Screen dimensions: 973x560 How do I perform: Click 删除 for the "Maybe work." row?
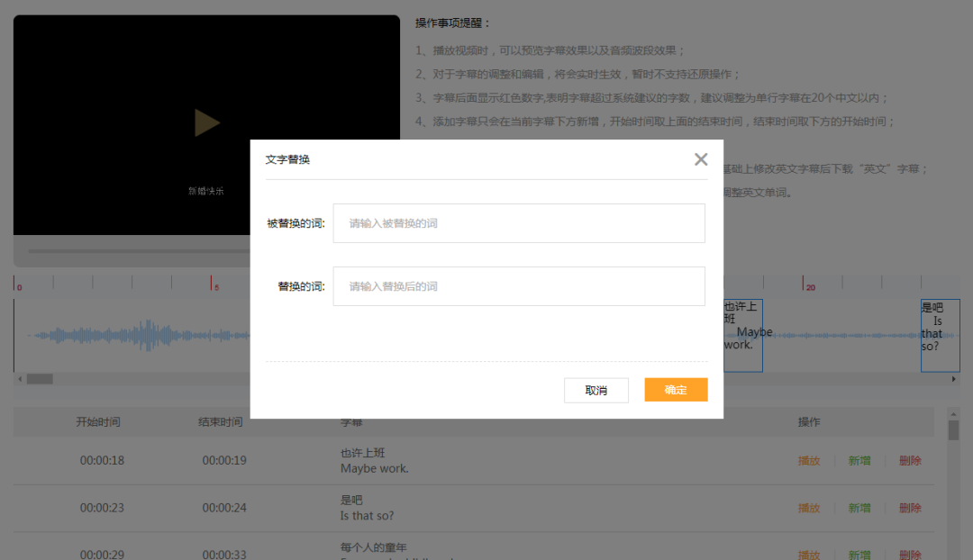[910, 461]
